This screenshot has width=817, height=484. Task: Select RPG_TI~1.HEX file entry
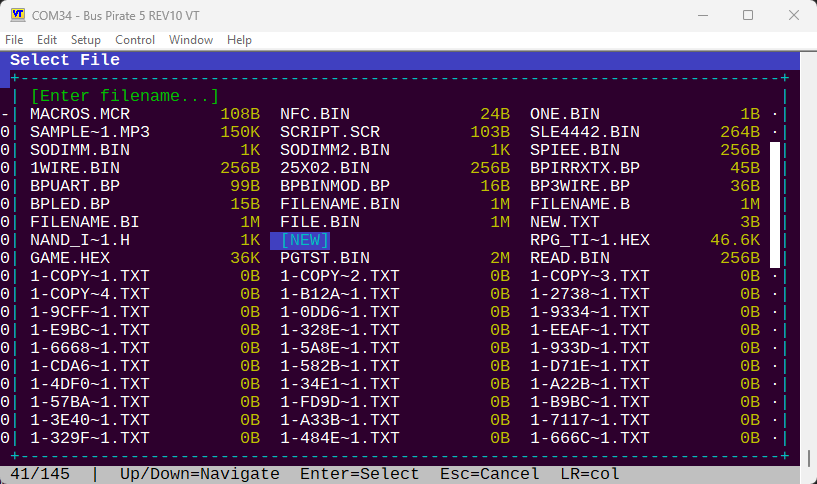(x=590, y=240)
